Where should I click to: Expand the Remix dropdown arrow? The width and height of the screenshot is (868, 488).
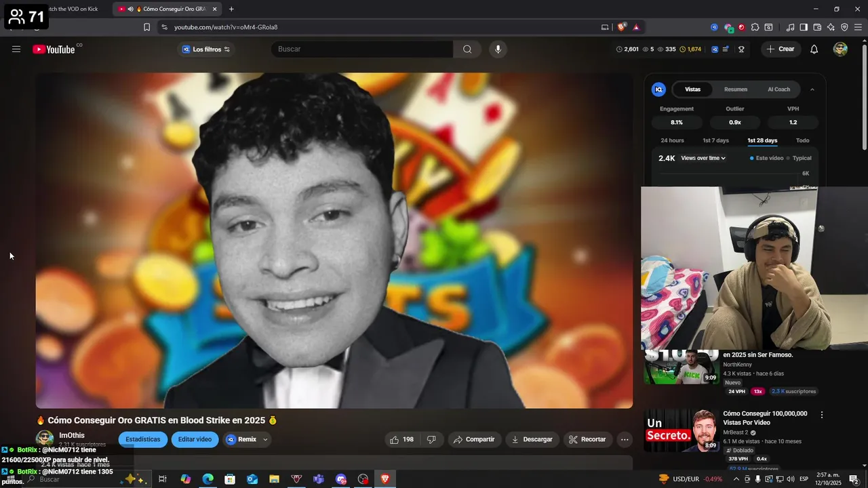pos(265,439)
